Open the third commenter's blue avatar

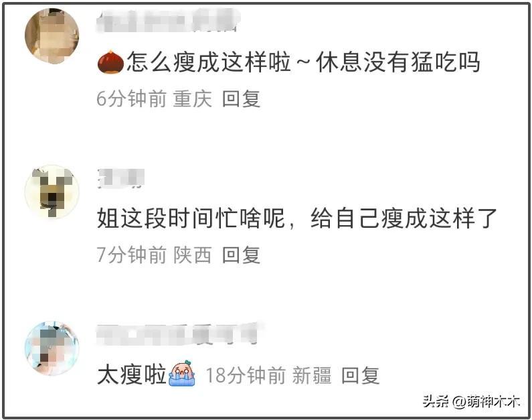[52, 348]
